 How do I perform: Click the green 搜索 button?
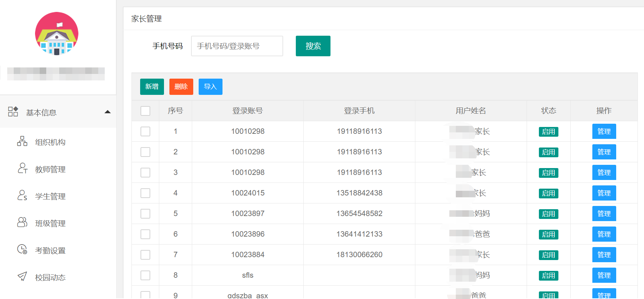pos(313,46)
